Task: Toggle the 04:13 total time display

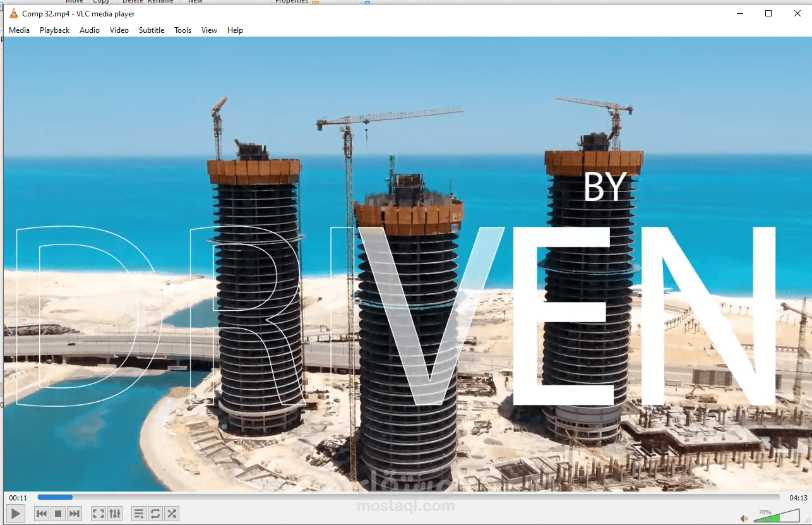Action: (798, 498)
